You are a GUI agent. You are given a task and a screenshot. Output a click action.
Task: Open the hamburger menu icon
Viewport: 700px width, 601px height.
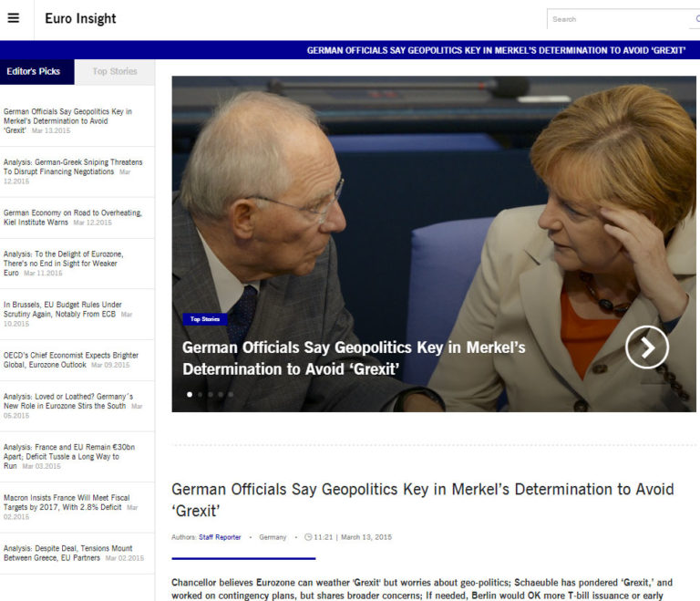coord(13,18)
